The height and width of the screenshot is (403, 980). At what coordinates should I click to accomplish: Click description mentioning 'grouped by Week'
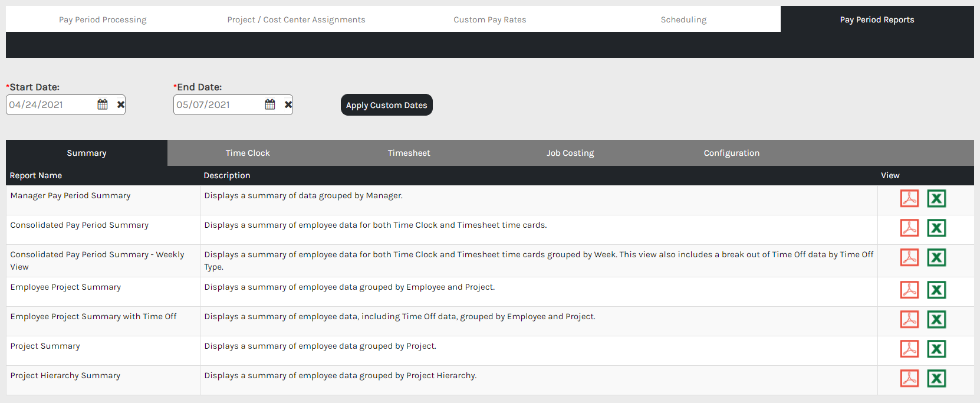point(539,261)
